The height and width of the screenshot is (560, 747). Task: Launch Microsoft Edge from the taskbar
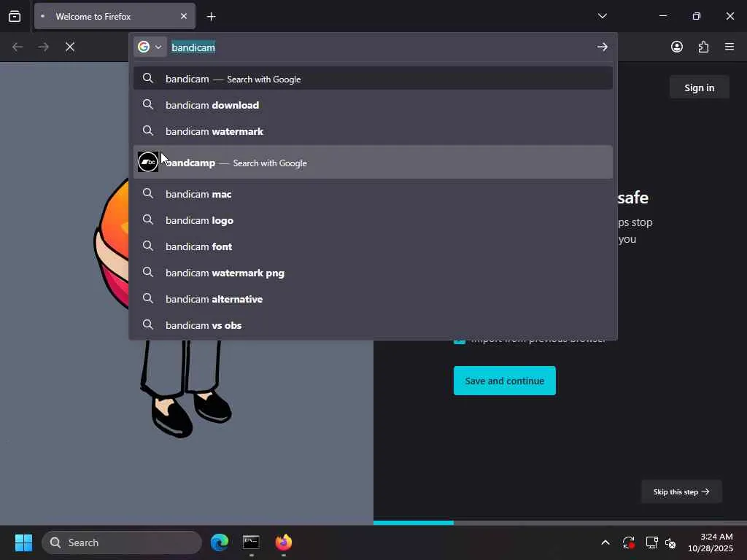click(220, 542)
